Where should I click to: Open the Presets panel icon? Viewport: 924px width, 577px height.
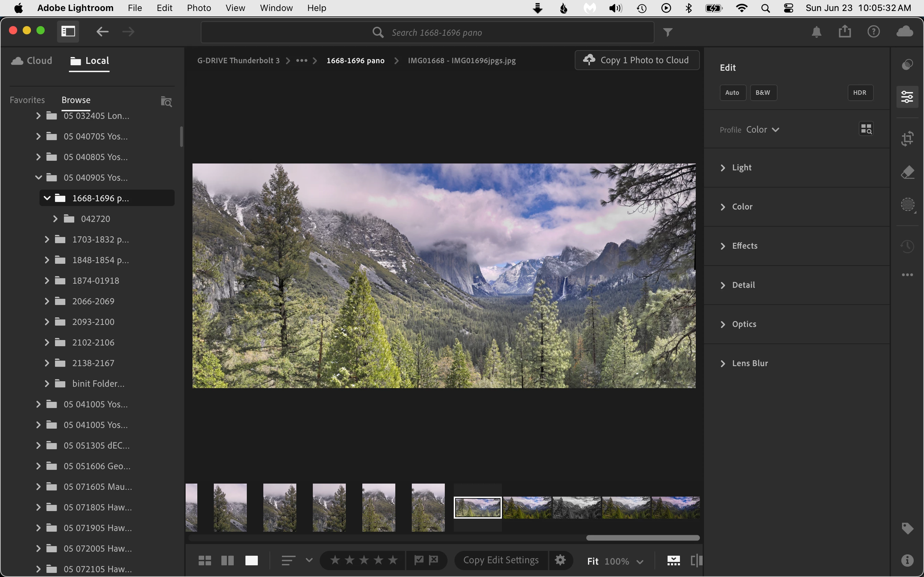[907, 65]
